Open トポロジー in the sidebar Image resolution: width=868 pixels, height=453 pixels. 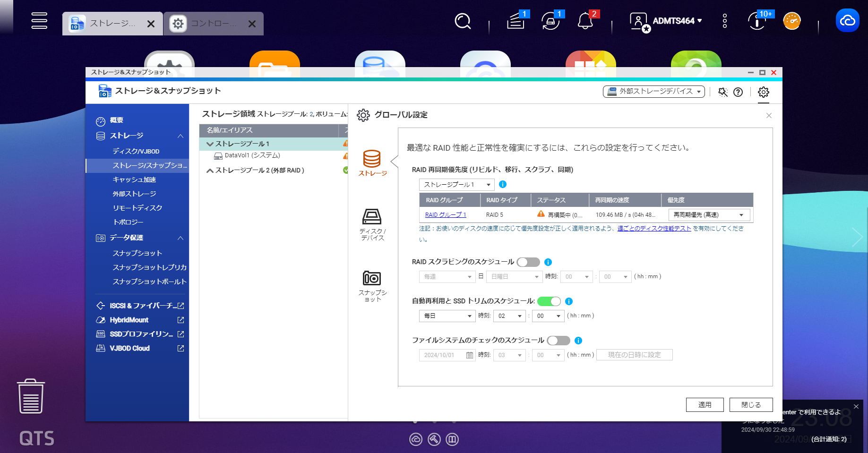tap(128, 222)
